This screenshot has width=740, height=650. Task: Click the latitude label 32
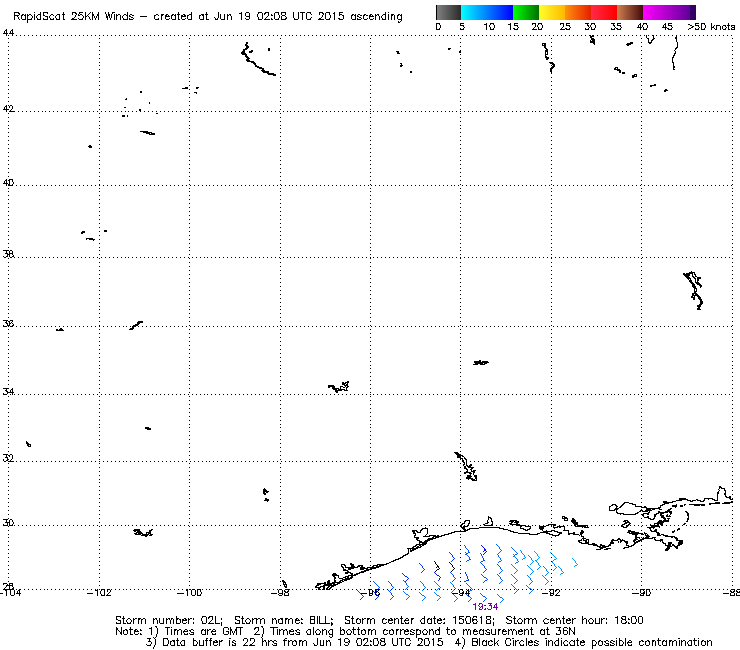pos(8,458)
